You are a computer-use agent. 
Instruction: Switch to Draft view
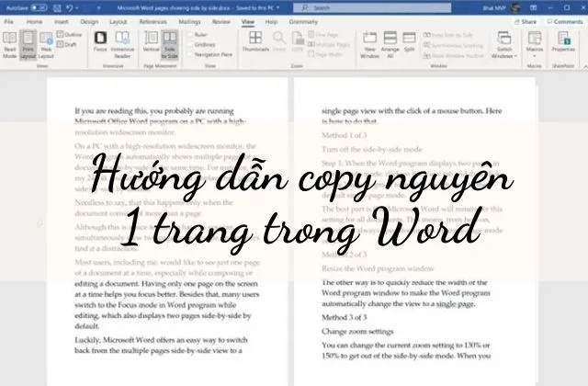coord(67,44)
